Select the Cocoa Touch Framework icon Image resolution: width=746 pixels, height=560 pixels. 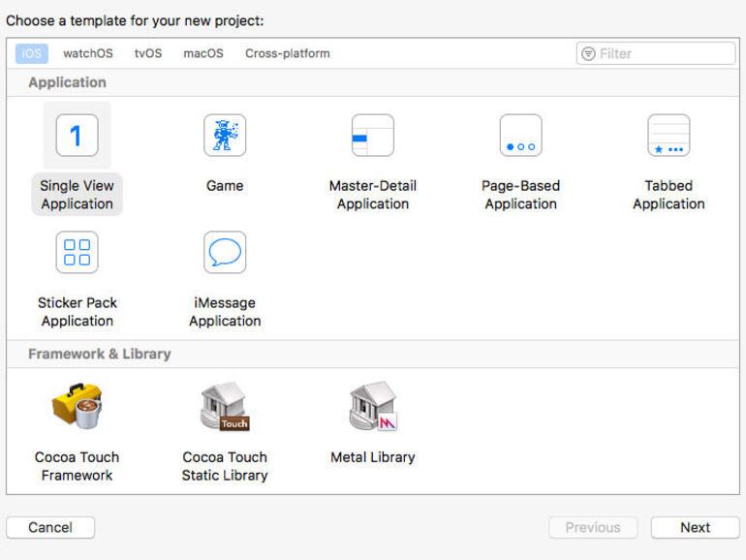[77, 407]
